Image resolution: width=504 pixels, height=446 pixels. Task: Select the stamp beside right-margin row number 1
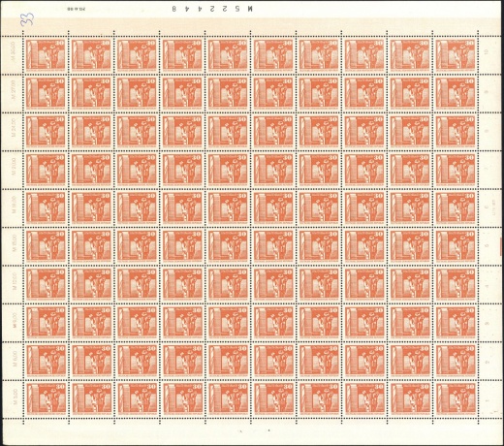pos(457,398)
